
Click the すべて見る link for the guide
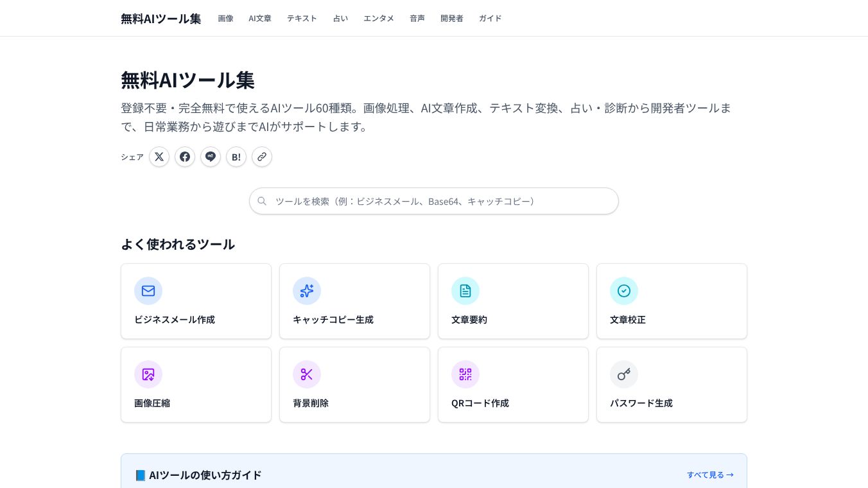click(709, 475)
